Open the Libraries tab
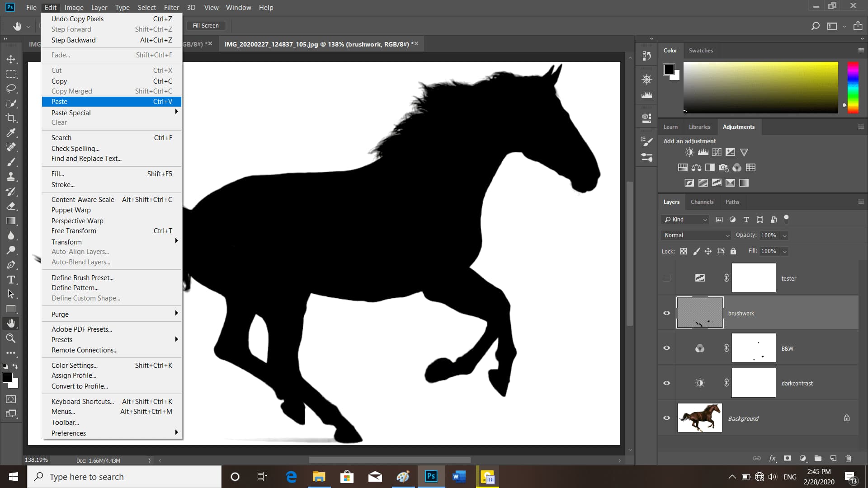 point(699,127)
